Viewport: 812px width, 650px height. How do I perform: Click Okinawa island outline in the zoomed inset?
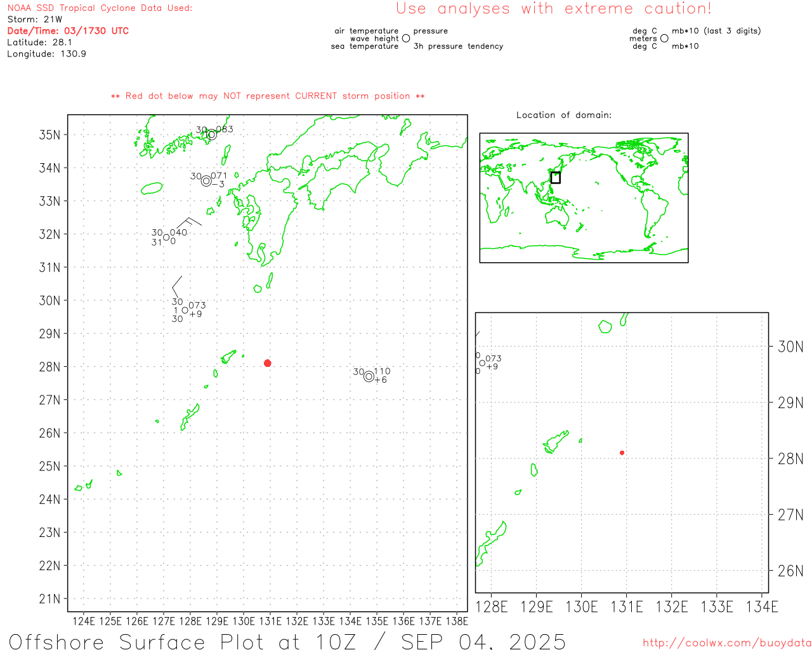point(490,543)
